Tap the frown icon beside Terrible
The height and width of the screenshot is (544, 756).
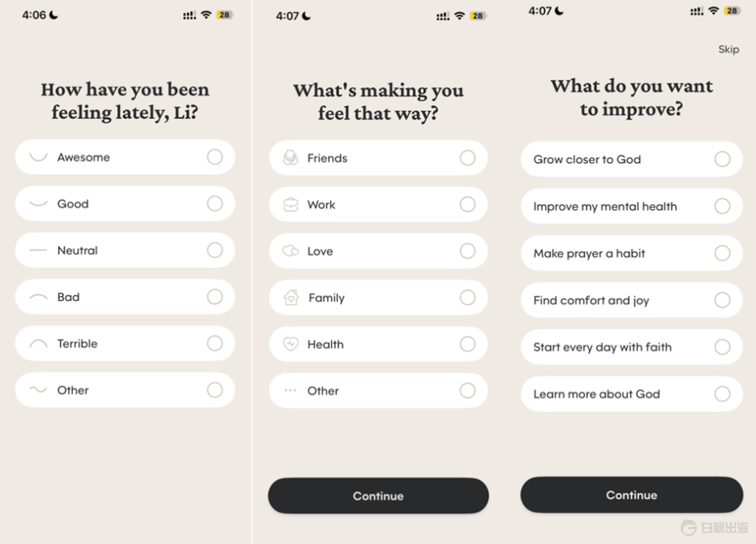point(38,344)
